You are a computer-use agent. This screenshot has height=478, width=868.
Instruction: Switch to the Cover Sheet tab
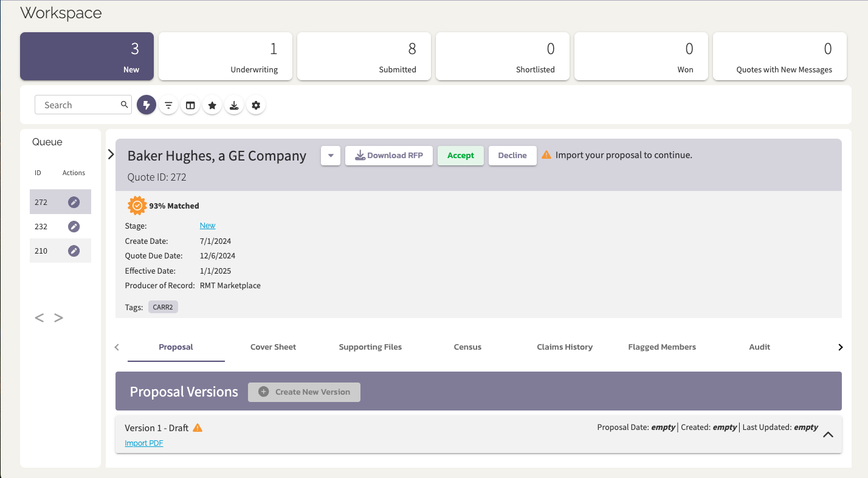pyautogui.click(x=274, y=347)
